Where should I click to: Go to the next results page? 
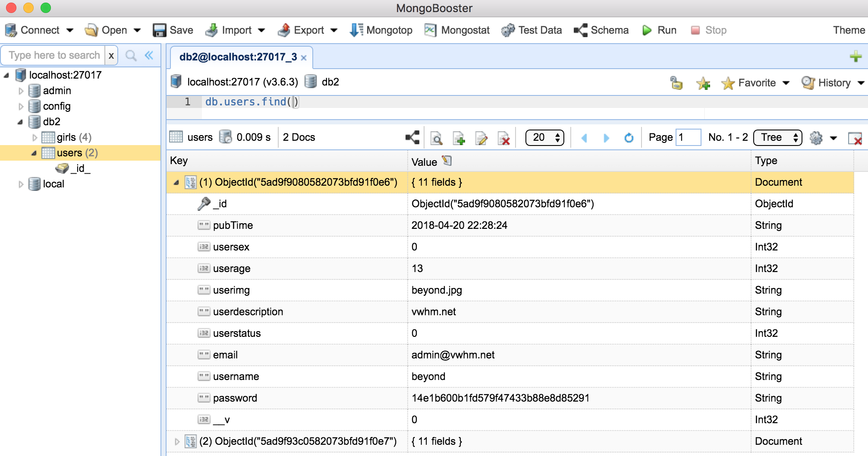coord(606,138)
